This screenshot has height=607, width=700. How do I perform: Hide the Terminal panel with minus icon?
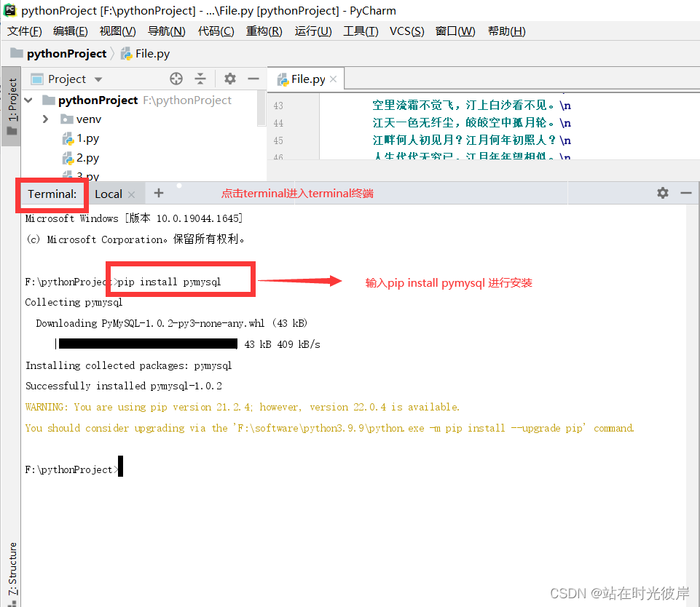point(686,193)
